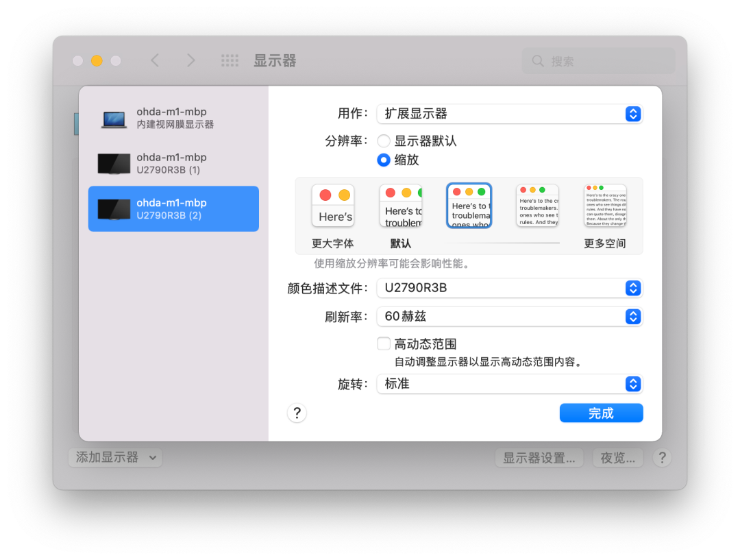Viewport: 740px width, 560px height.
Task: Open the 颜色描述文件 dropdown showing U2790R3B
Action: (x=510, y=288)
